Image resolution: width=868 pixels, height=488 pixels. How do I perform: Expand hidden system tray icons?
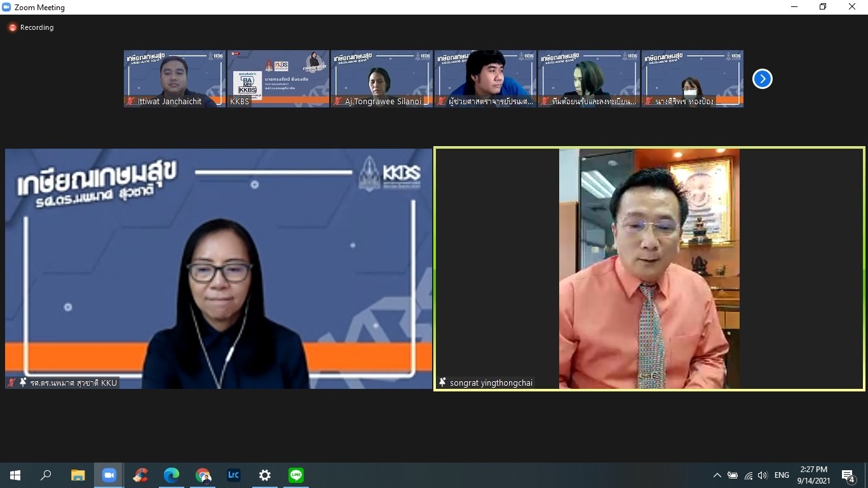point(717,475)
